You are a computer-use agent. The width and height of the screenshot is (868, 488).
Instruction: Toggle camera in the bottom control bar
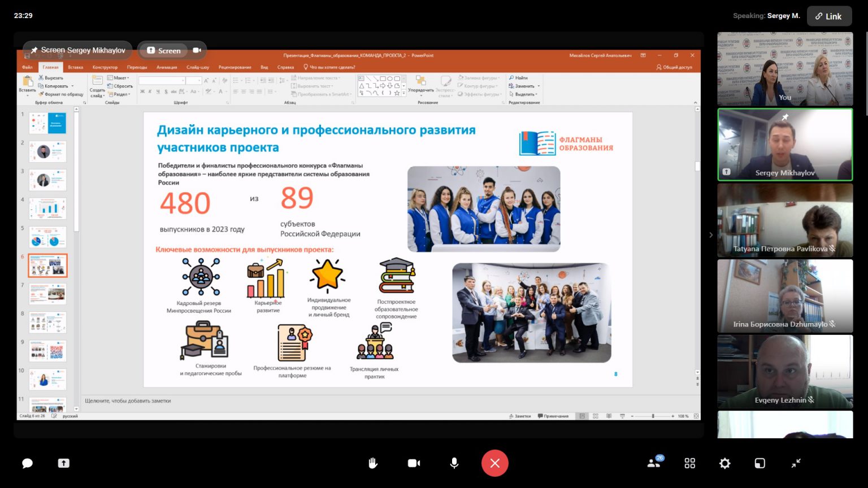pyautogui.click(x=414, y=463)
